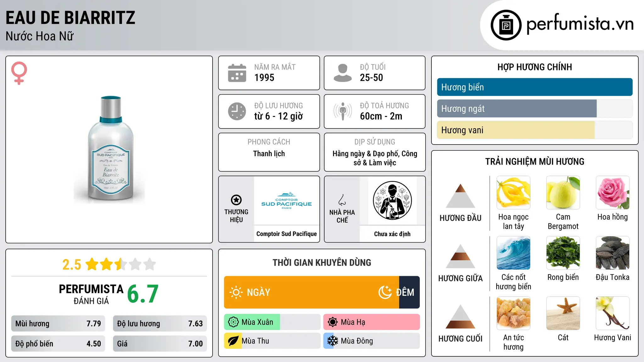Select the Rong biển seaweed image
Image resolution: width=644 pixels, height=362 pixels.
(x=563, y=253)
